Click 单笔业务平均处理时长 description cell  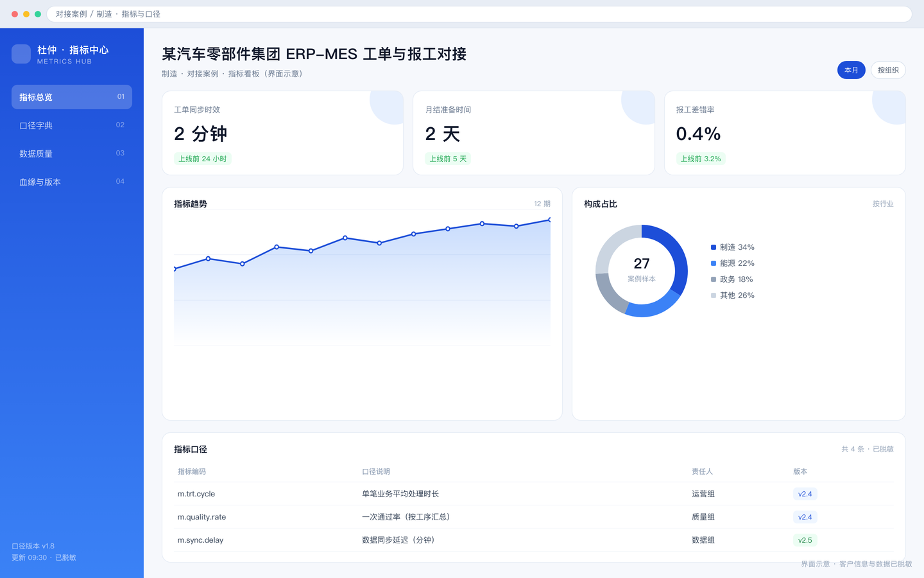coord(400,494)
